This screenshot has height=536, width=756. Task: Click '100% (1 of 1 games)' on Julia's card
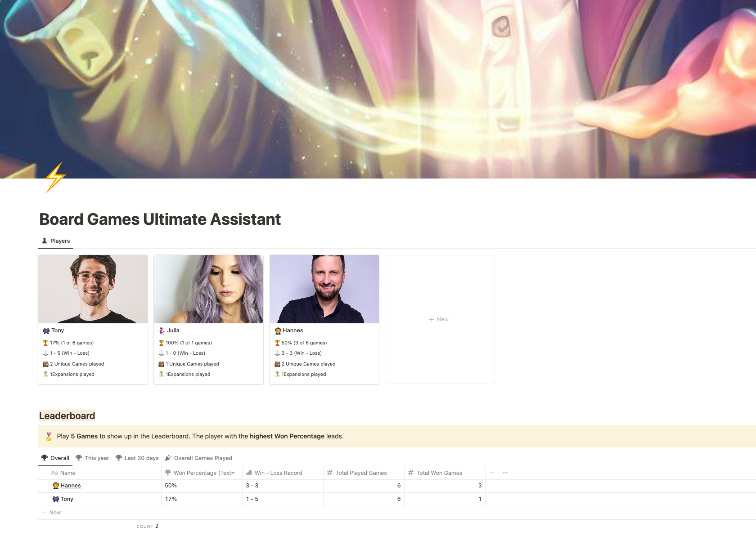click(x=189, y=343)
